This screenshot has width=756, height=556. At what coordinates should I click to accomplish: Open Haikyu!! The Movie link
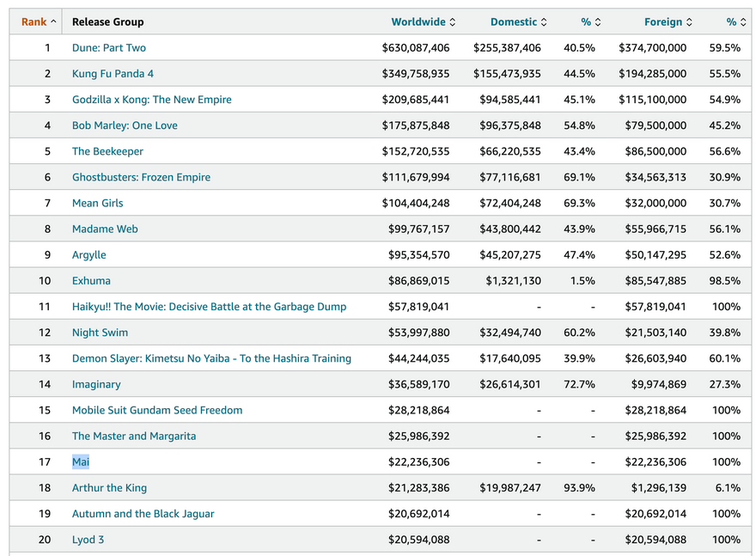pos(210,307)
